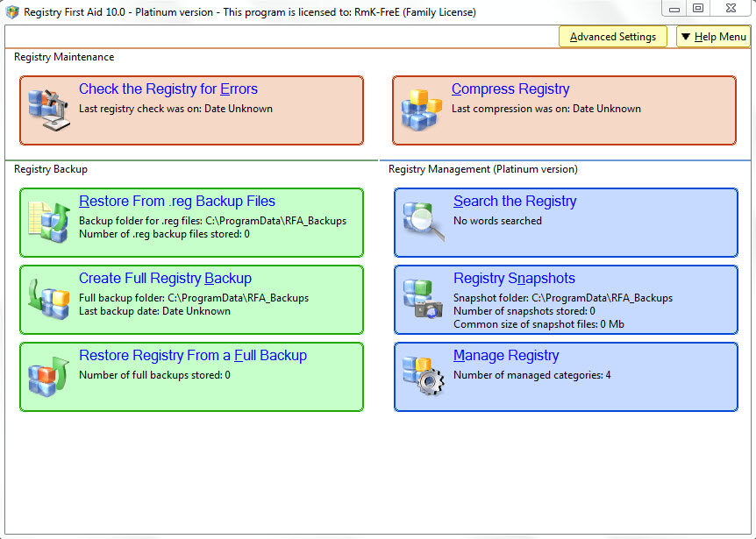
Task: Click 'Full backup folder' path text
Action: pos(194,298)
